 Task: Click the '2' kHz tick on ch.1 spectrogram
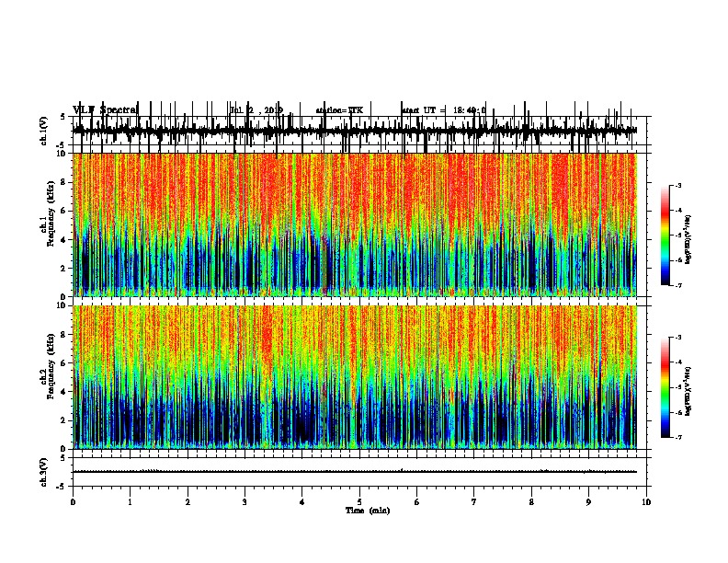[x=63, y=269]
